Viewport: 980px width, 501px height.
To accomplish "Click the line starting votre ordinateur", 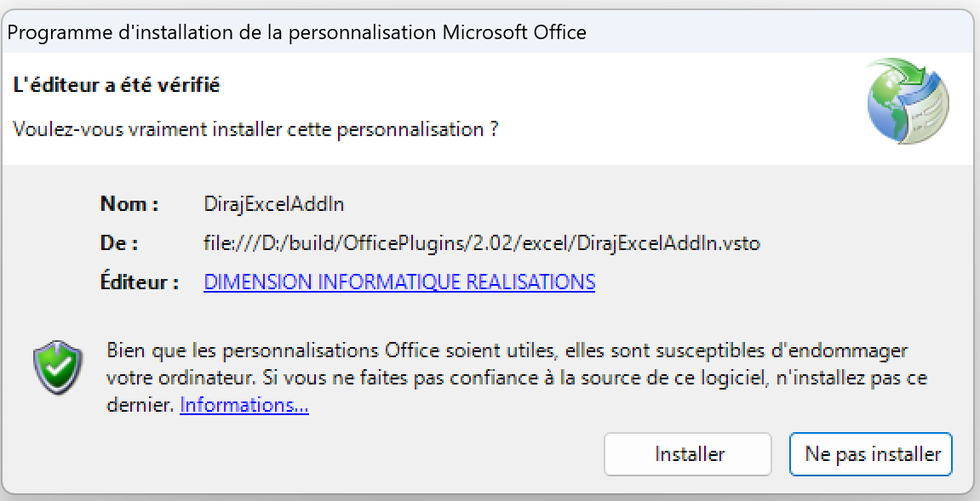I will tap(517, 378).
